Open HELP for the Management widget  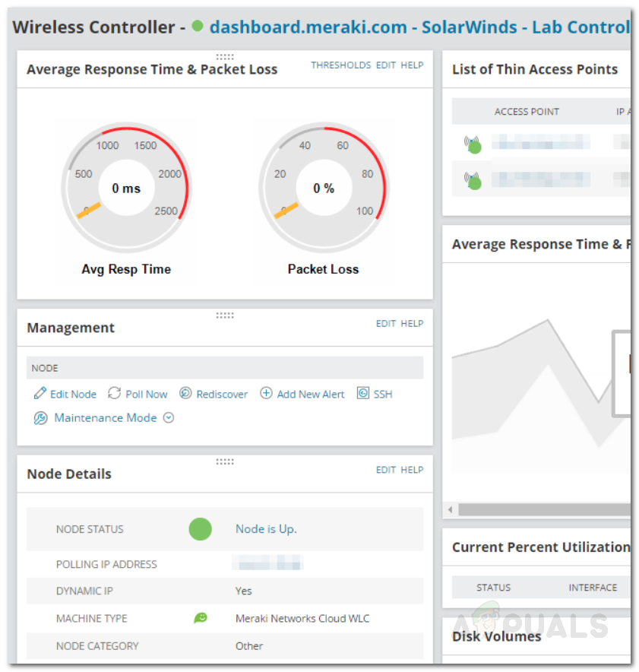pos(412,323)
